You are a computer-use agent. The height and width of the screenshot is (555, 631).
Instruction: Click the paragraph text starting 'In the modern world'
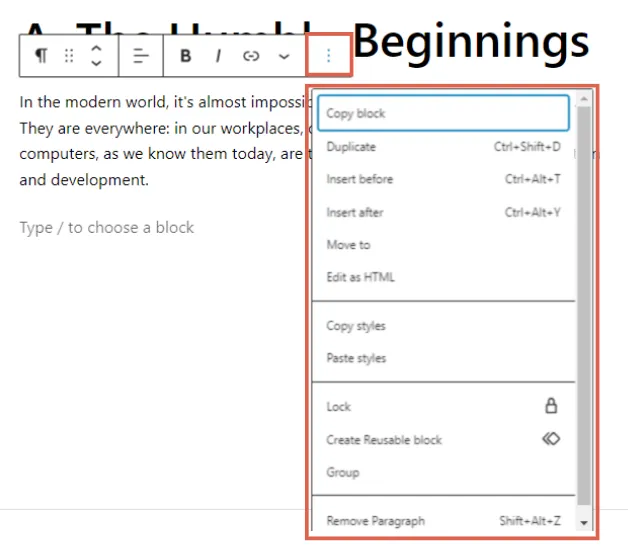point(164,141)
